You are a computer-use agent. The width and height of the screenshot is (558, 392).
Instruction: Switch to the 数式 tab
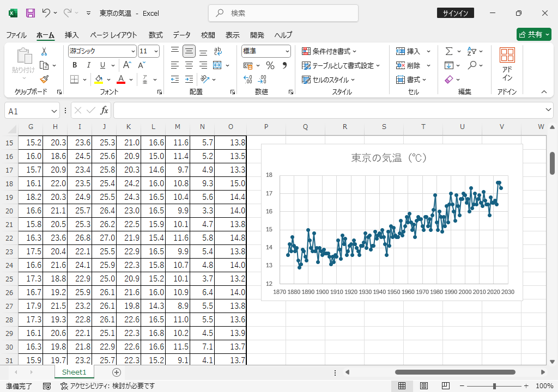(155, 35)
